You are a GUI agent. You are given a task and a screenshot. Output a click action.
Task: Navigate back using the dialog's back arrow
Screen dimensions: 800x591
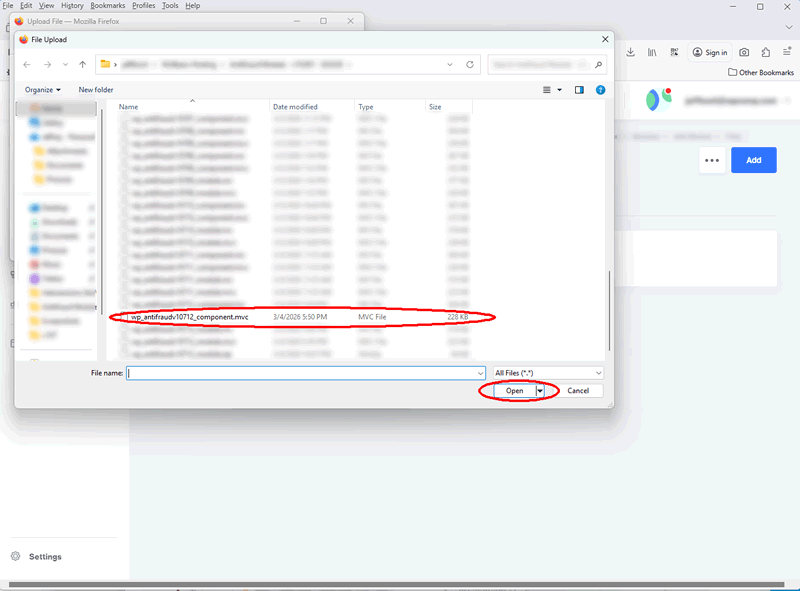[x=26, y=62]
